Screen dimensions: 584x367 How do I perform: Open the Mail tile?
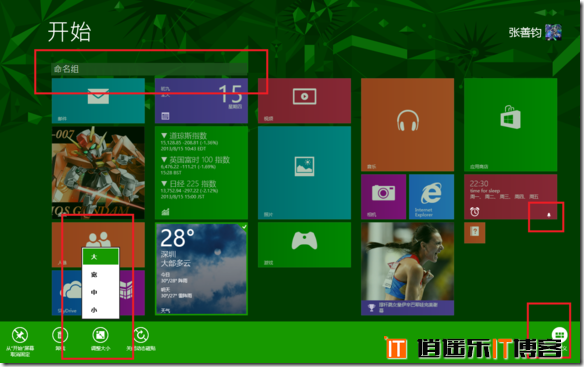click(x=98, y=101)
